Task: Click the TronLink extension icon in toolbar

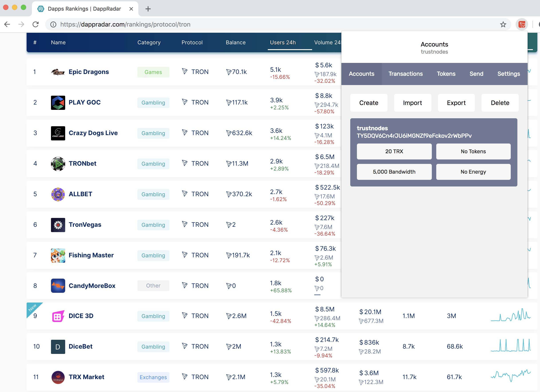Action: (x=522, y=25)
